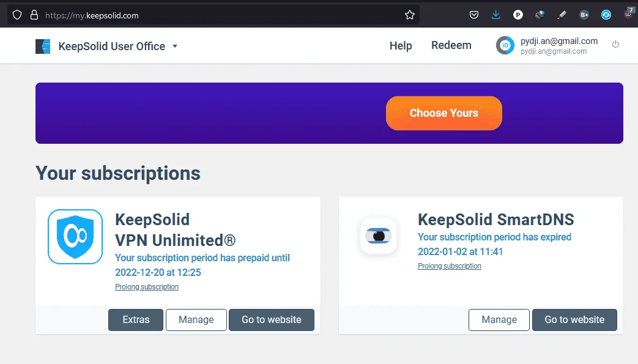This screenshot has height=364, width=638.
Task: Click the padlock site security icon
Action: click(34, 15)
